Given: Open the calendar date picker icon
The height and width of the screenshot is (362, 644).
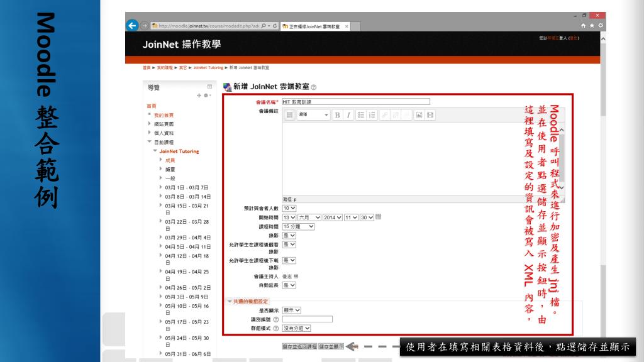Looking at the screenshot, I should click(x=378, y=217).
